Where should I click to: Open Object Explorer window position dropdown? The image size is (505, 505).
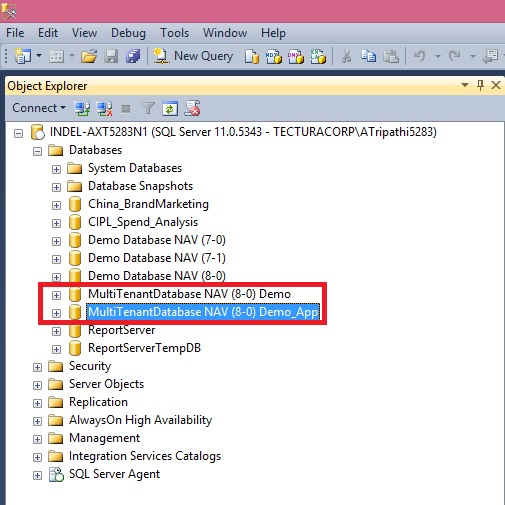tap(465, 85)
